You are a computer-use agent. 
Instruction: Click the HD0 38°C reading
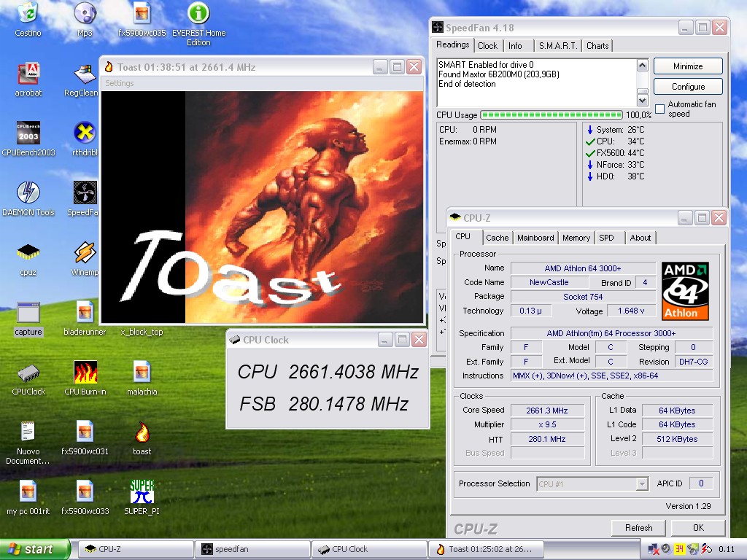pos(615,176)
